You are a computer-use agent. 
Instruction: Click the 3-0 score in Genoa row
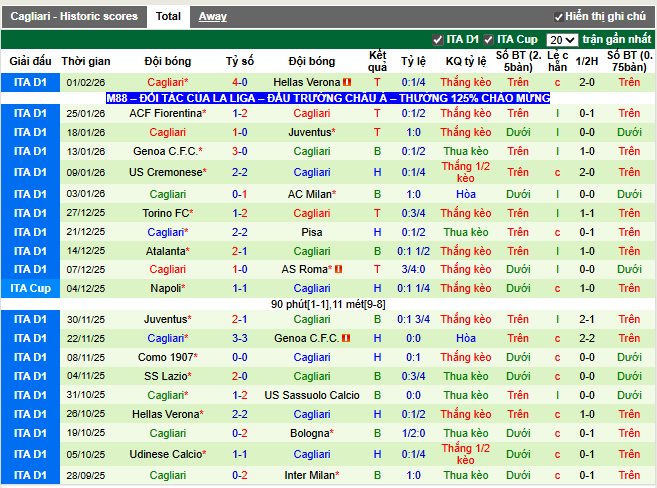(x=240, y=151)
